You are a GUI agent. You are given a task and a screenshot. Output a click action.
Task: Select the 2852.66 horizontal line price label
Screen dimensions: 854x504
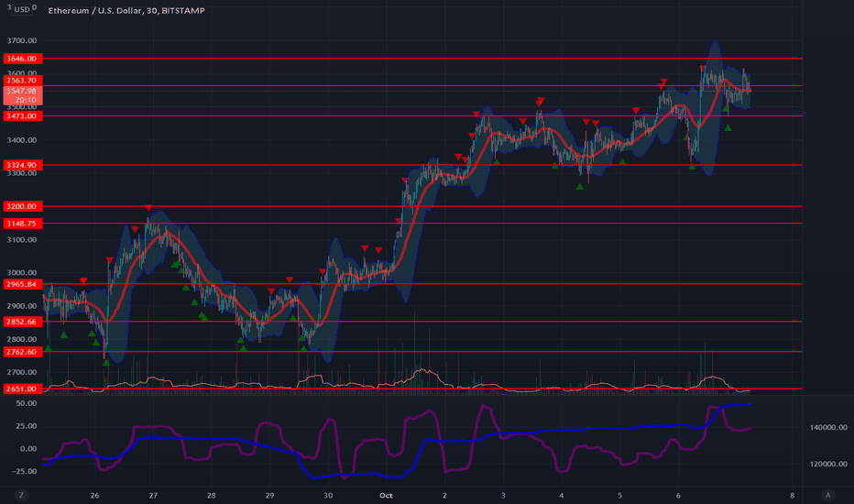22,322
